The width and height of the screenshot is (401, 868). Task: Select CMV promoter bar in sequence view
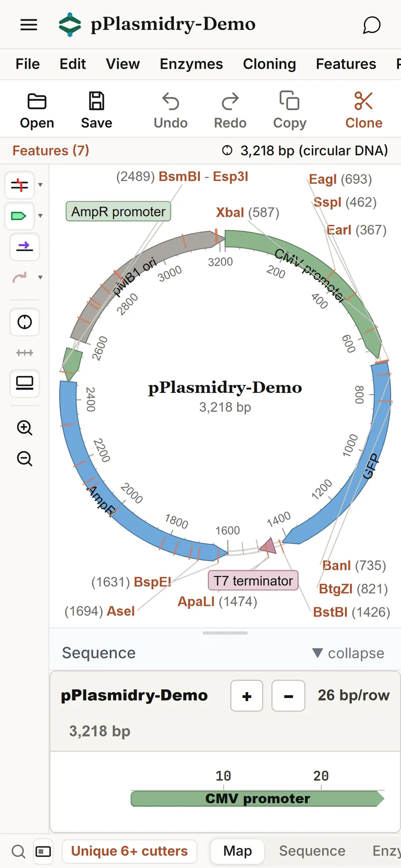point(258,798)
